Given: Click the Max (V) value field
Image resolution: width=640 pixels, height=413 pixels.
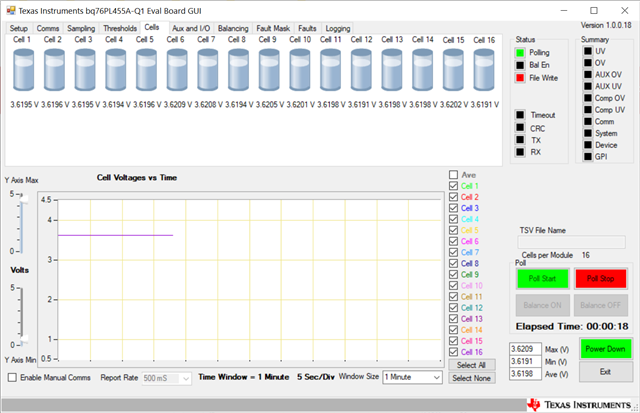Looking at the screenshot, I should tap(525, 349).
